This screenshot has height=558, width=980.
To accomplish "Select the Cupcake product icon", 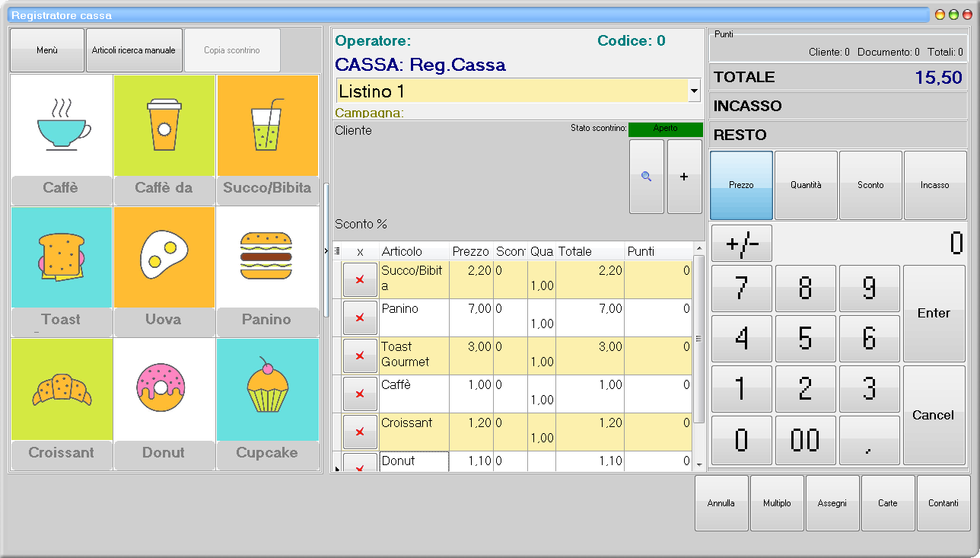I will [x=266, y=389].
